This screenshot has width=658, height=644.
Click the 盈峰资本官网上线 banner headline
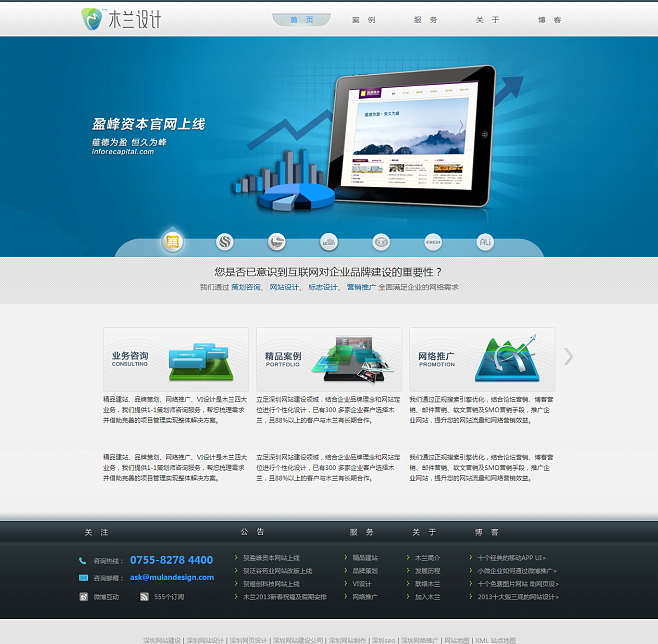[x=149, y=124]
